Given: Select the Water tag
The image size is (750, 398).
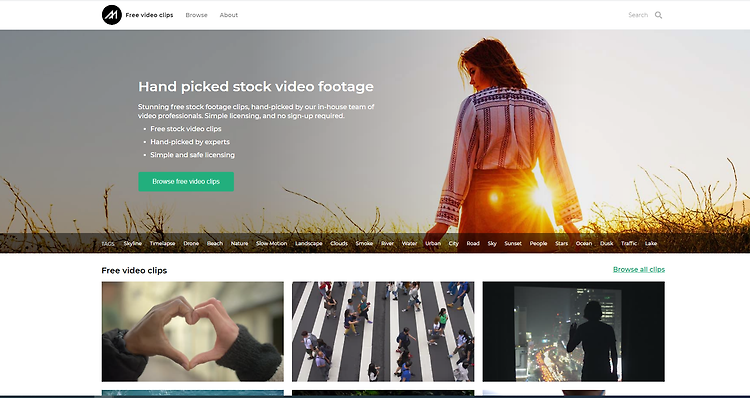Looking at the screenshot, I should tap(409, 243).
